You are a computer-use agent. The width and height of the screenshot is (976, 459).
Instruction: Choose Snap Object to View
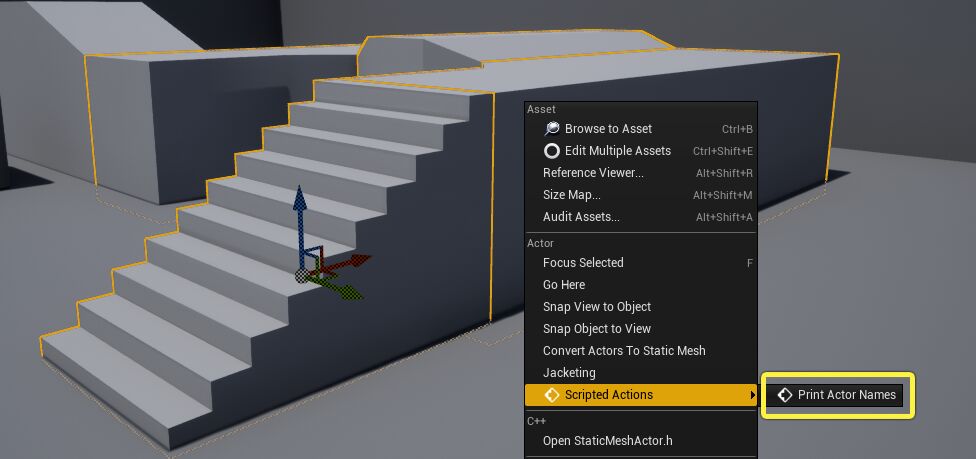(x=640, y=329)
